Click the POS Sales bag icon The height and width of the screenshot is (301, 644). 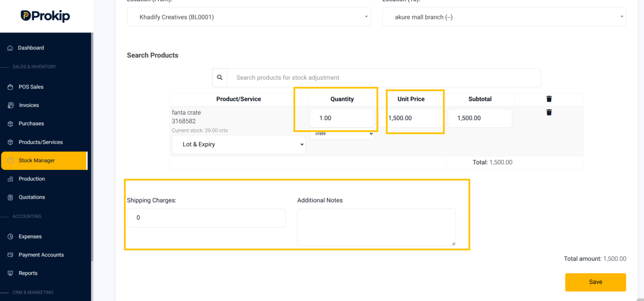(10, 87)
